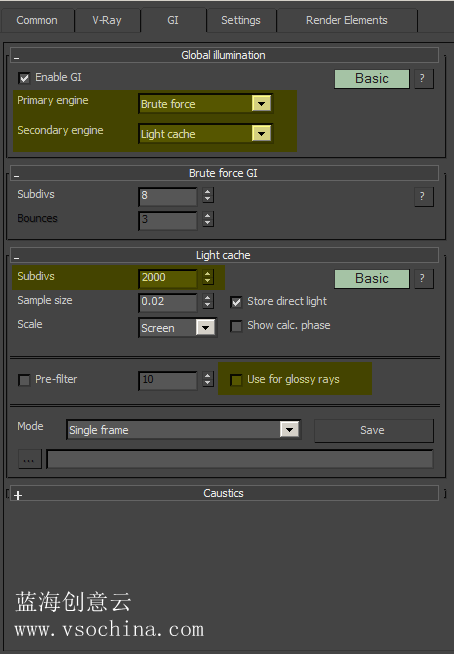This screenshot has width=454, height=654.
Task: Click the Bounces spinner arrows
Action: pyautogui.click(x=208, y=219)
